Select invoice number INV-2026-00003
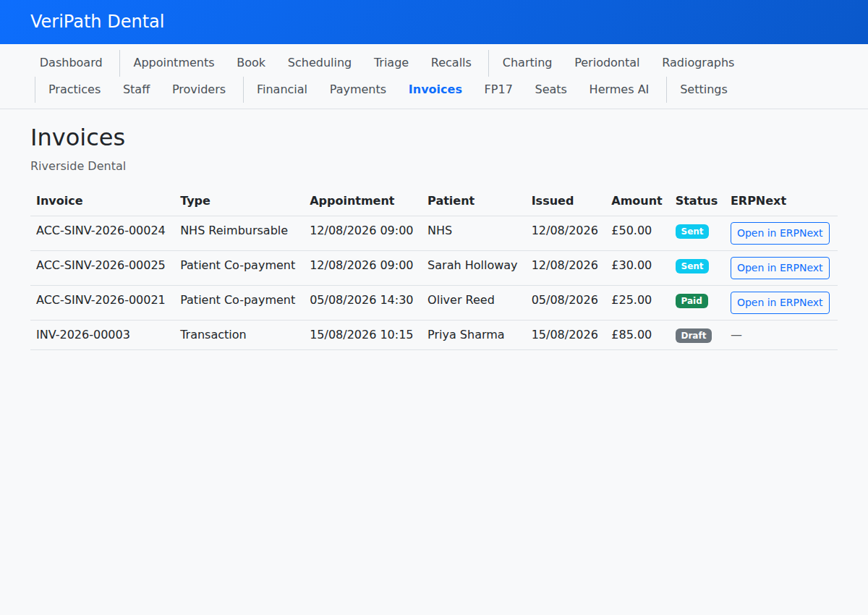Image resolution: width=868 pixels, height=615 pixels. pos(83,335)
